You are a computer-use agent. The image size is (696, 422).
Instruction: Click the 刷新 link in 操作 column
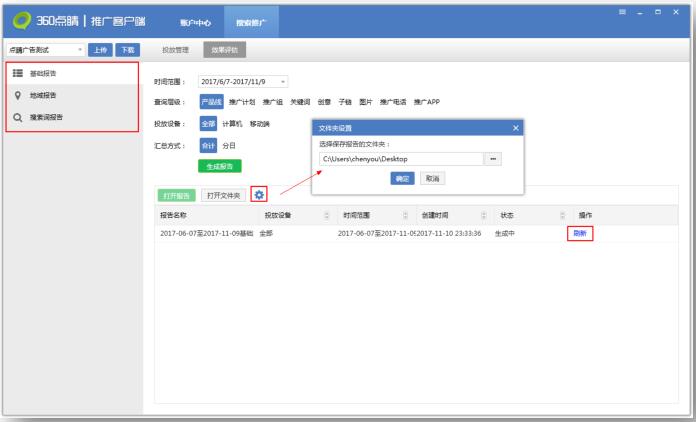[579, 233]
